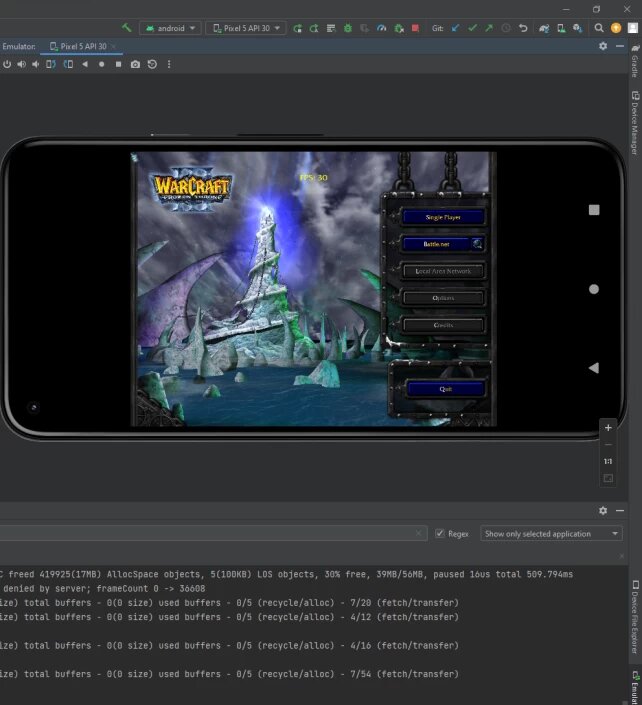
Task: Click the Battle.net magnifier globe icon
Action: point(477,244)
